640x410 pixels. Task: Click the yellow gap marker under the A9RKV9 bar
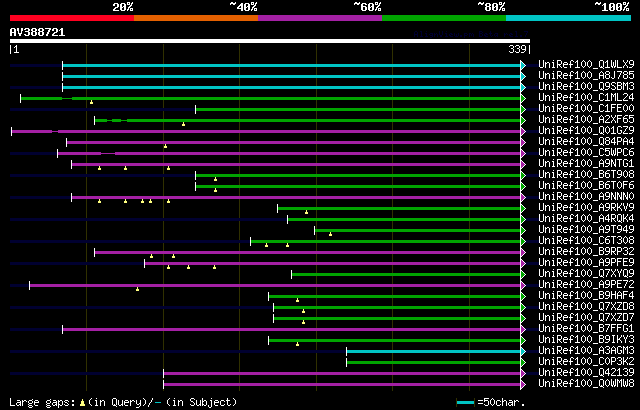coord(307,212)
